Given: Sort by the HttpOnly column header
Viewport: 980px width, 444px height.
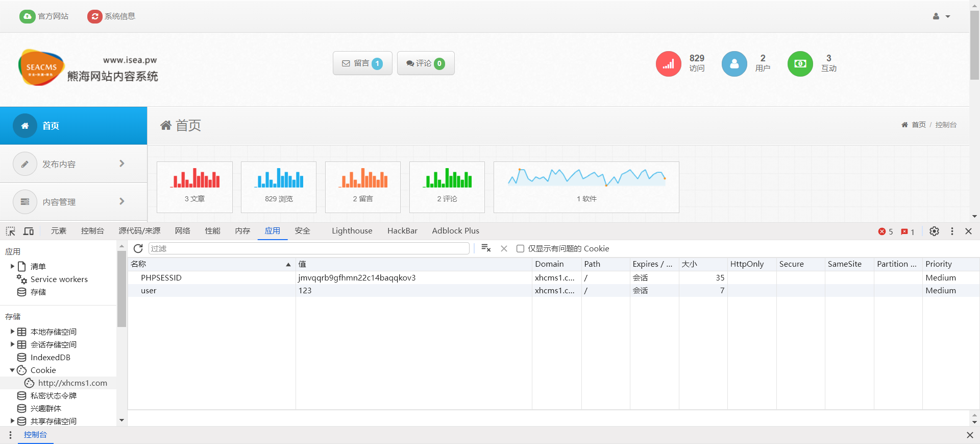Looking at the screenshot, I should 751,264.
